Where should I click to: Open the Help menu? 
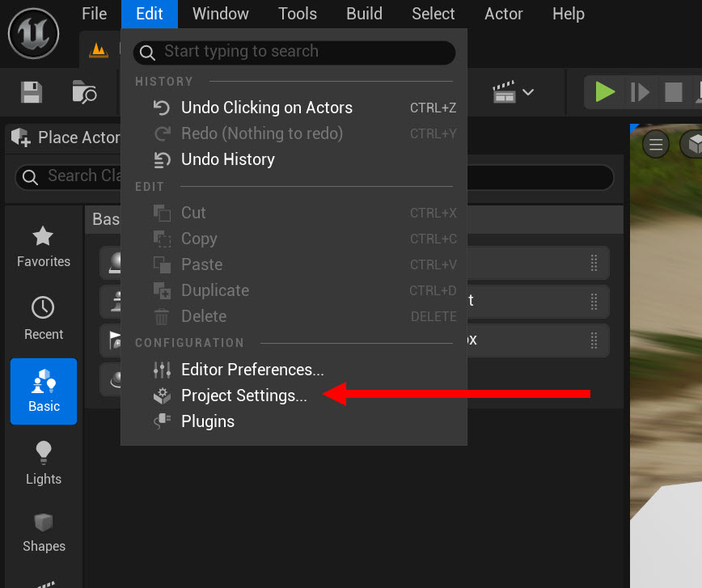[568, 14]
